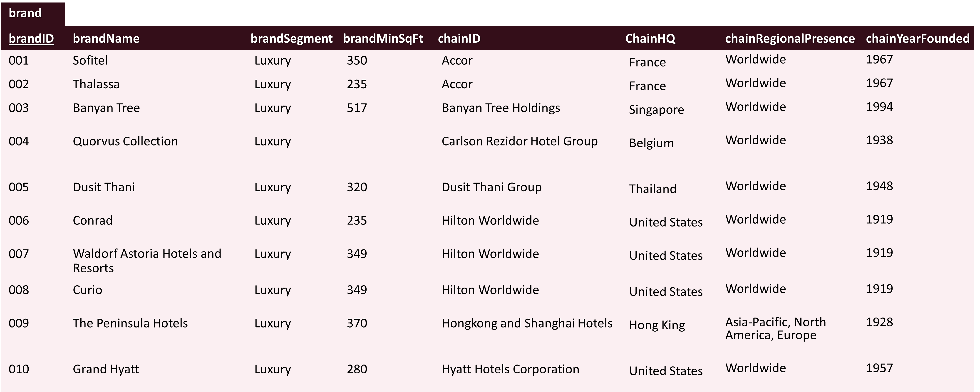980x392 pixels.
Task: Click the Carlson Rezidor Hotel Group cell
Action: [x=519, y=141]
